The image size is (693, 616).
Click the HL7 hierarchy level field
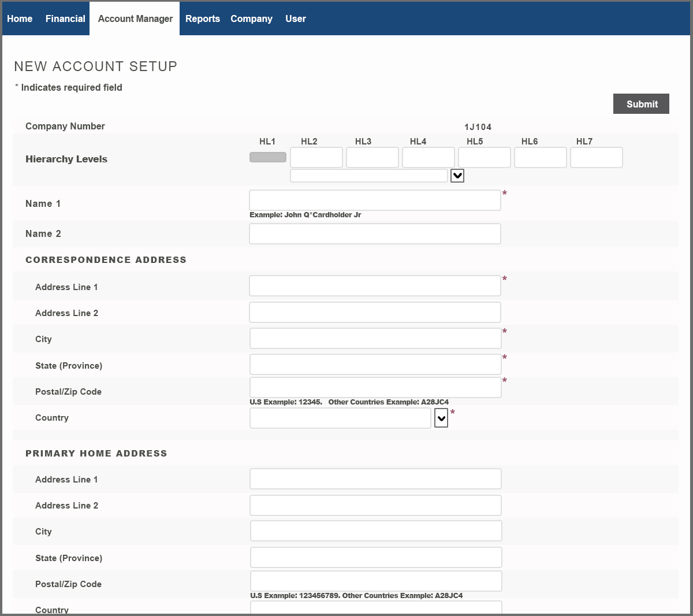coord(596,158)
